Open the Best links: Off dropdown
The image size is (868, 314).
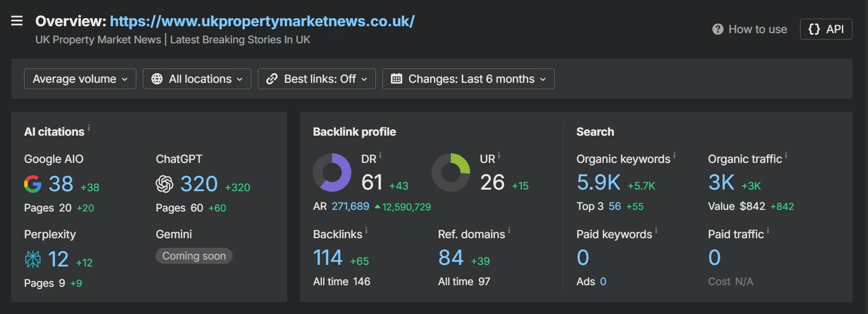(317, 79)
